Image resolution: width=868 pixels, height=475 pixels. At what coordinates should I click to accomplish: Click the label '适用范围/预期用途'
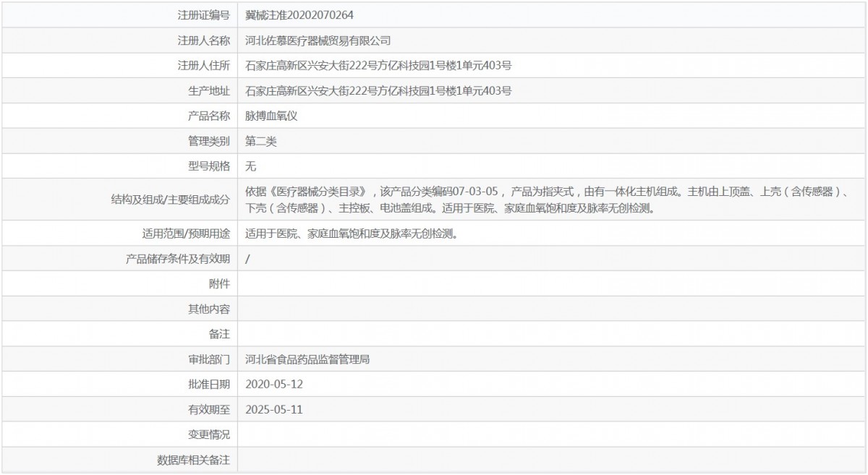click(x=186, y=234)
